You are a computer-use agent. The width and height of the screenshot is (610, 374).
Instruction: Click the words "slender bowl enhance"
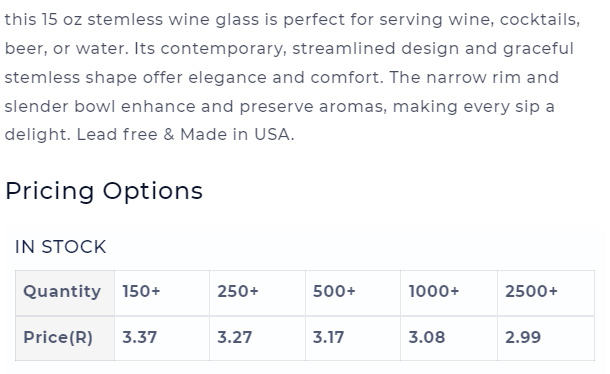[100, 106]
